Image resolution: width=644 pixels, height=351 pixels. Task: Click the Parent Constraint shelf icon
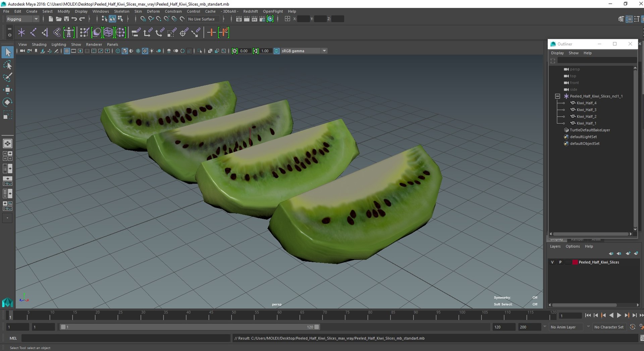(136, 33)
